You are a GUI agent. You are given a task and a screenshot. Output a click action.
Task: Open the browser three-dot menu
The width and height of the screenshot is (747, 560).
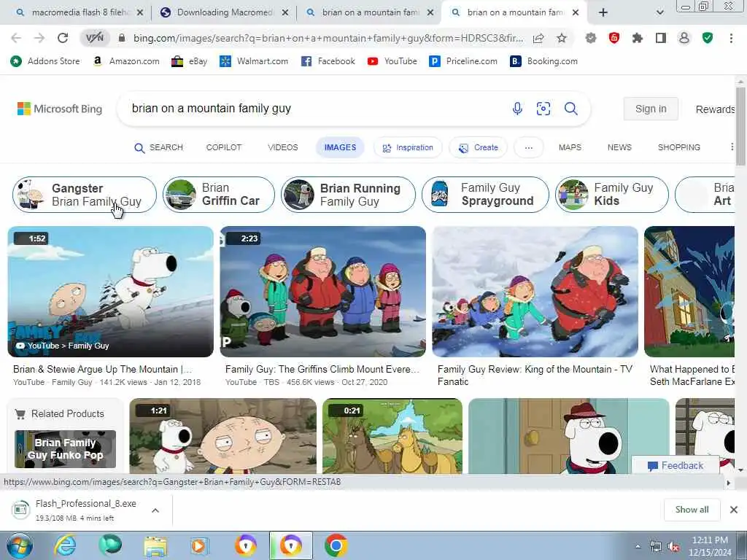click(731, 38)
